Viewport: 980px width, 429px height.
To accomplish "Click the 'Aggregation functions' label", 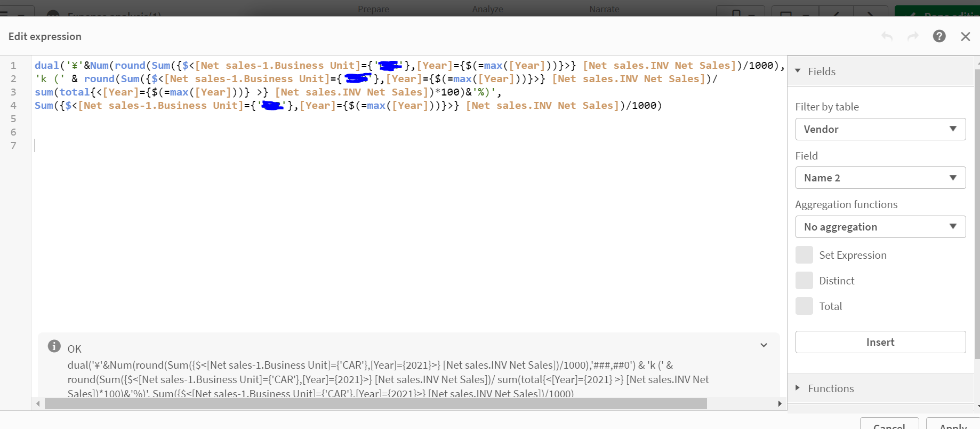I will pos(846,204).
